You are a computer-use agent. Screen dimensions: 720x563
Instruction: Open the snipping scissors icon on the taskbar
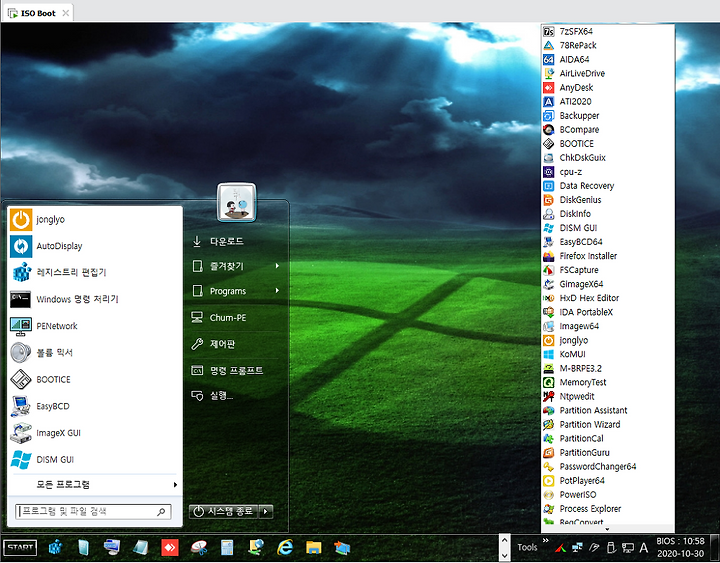(x=198, y=547)
